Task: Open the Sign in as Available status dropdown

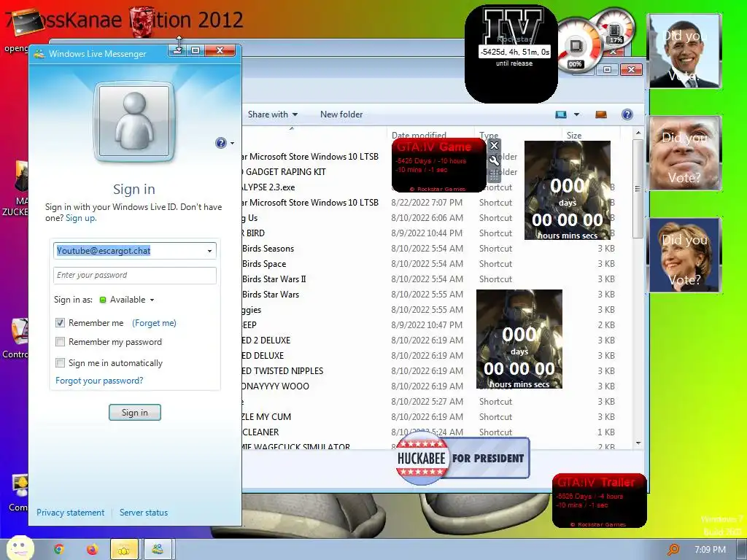Action: pyautogui.click(x=152, y=300)
